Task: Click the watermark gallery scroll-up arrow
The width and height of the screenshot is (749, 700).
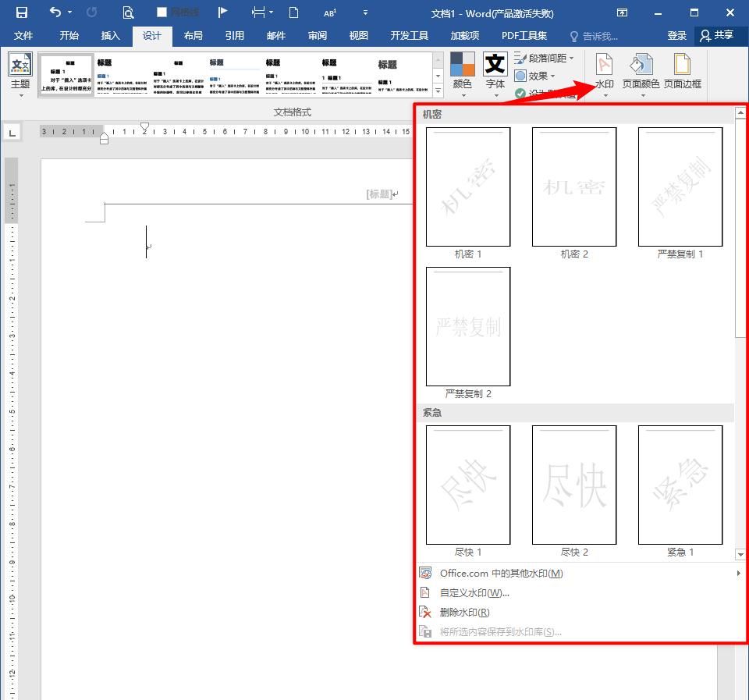Action: point(740,112)
